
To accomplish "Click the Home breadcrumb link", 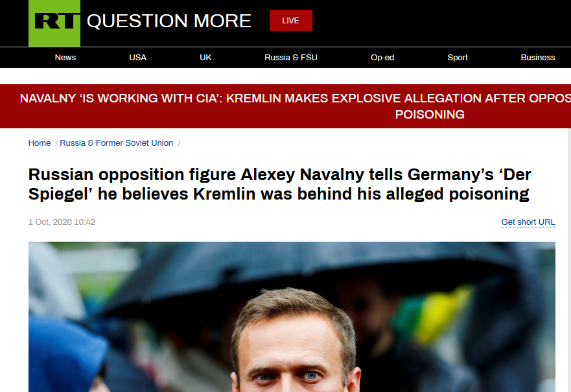I will (x=40, y=143).
